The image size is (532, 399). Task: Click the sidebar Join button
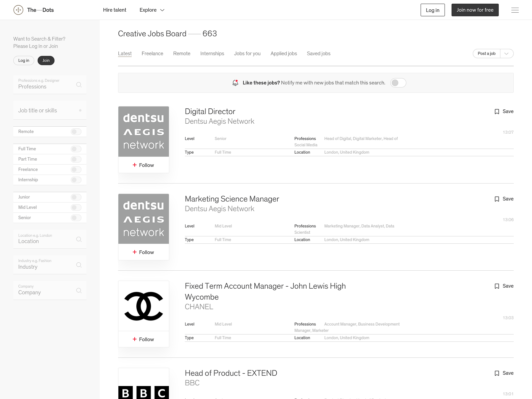tap(46, 61)
